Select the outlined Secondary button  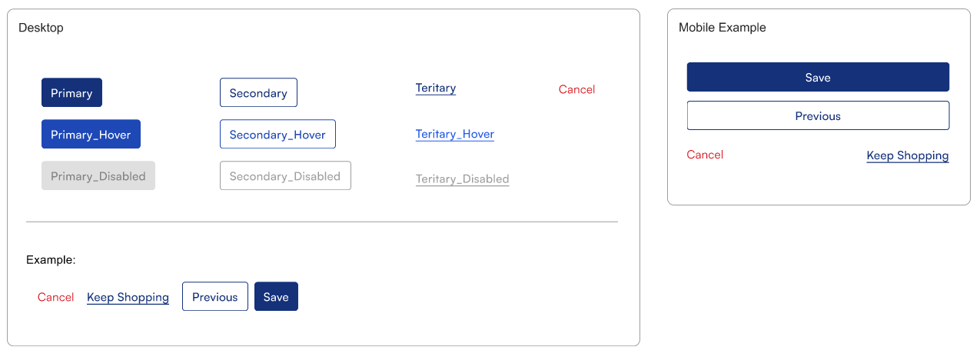[x=258, y=92]
